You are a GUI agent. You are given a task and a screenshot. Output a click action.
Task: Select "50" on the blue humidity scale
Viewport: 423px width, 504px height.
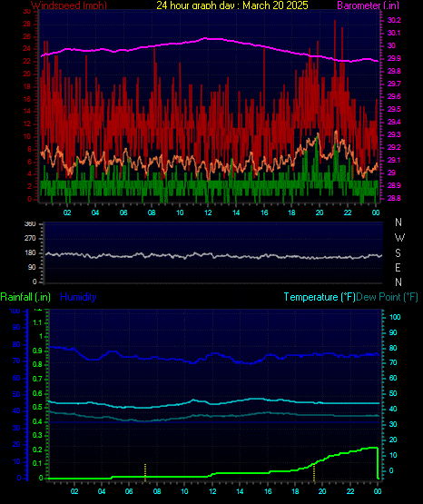(16, 394)
